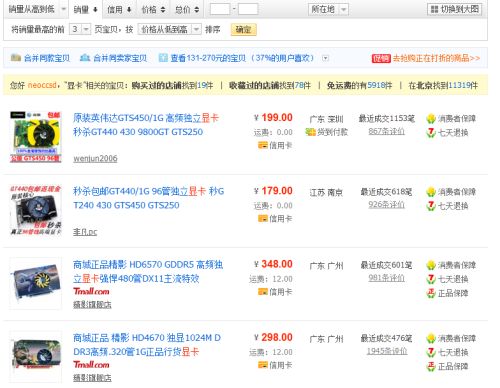Click the 信用卡 card icon under ¥179.00
This screenshot has width=500, height=388.
[x=263, y=219]
